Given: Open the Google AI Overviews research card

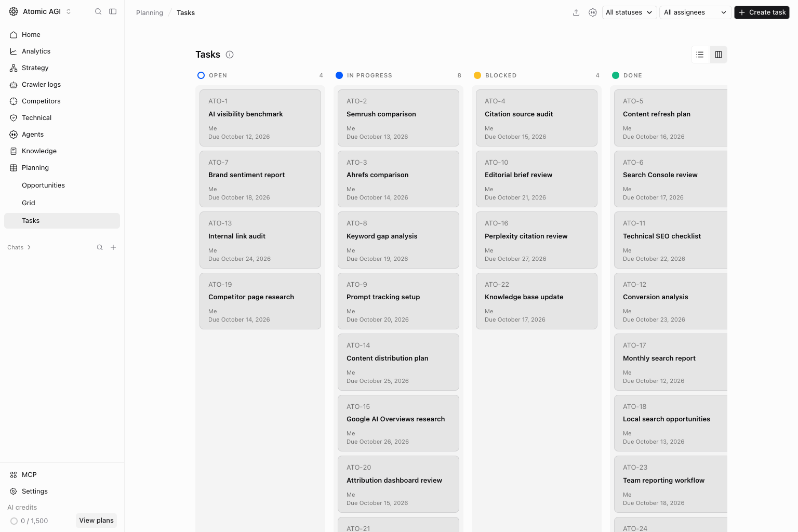Looking at the screenshot, I should point(398,423).
